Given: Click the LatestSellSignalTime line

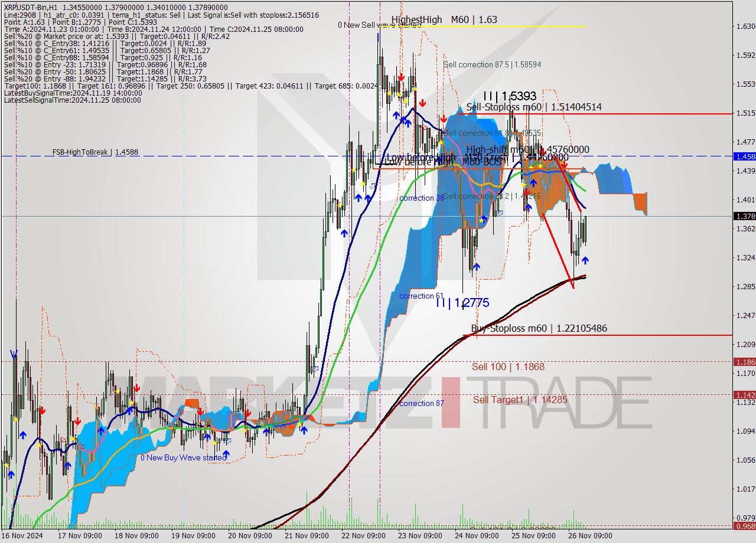Looking at the screenshot, I should pyautogui.click(x=72, y=100).
